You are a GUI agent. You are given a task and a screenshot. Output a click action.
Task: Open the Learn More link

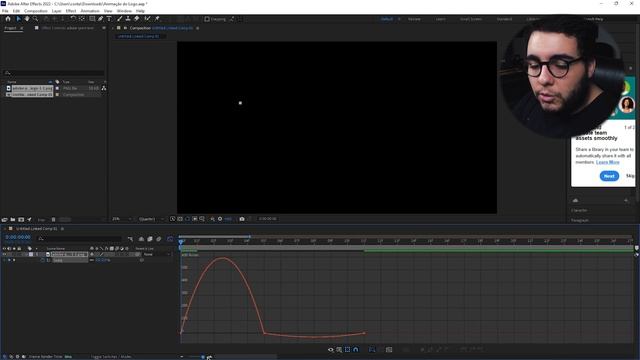[x=607, y=162]
